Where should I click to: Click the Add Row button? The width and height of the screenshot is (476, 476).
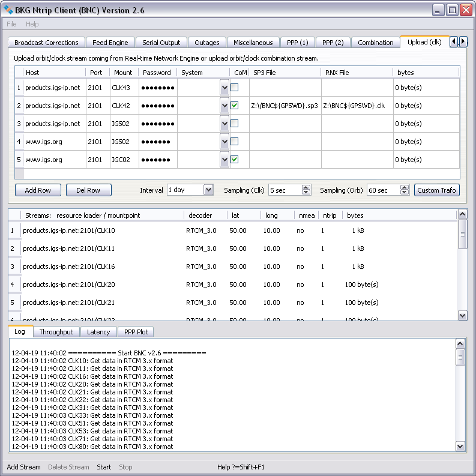[x=38, y=190]
